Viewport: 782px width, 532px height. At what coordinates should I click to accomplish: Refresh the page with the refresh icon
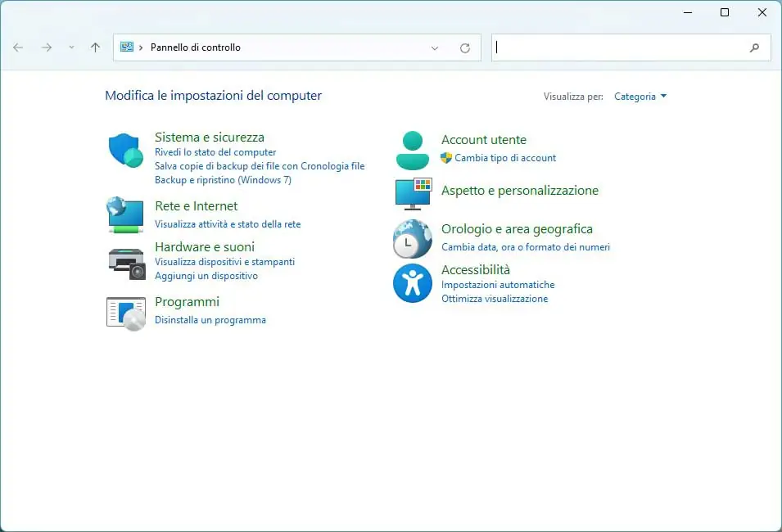[x=464, y=47]
